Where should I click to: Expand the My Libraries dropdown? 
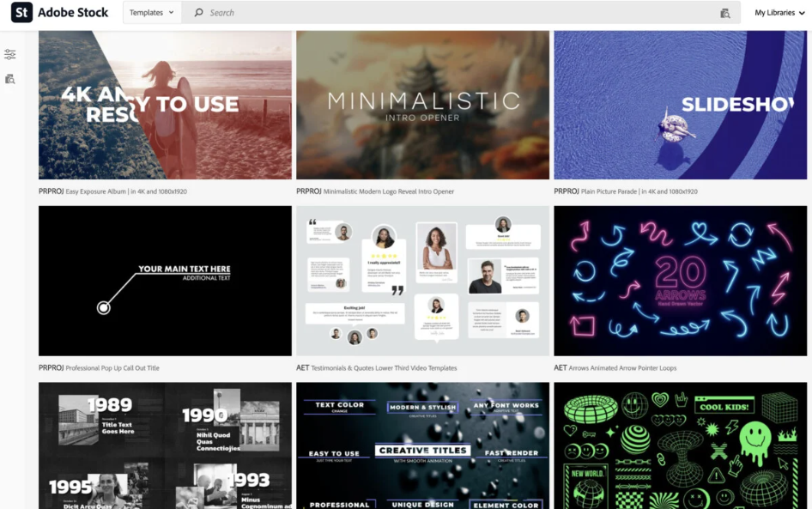coord(779,12)
